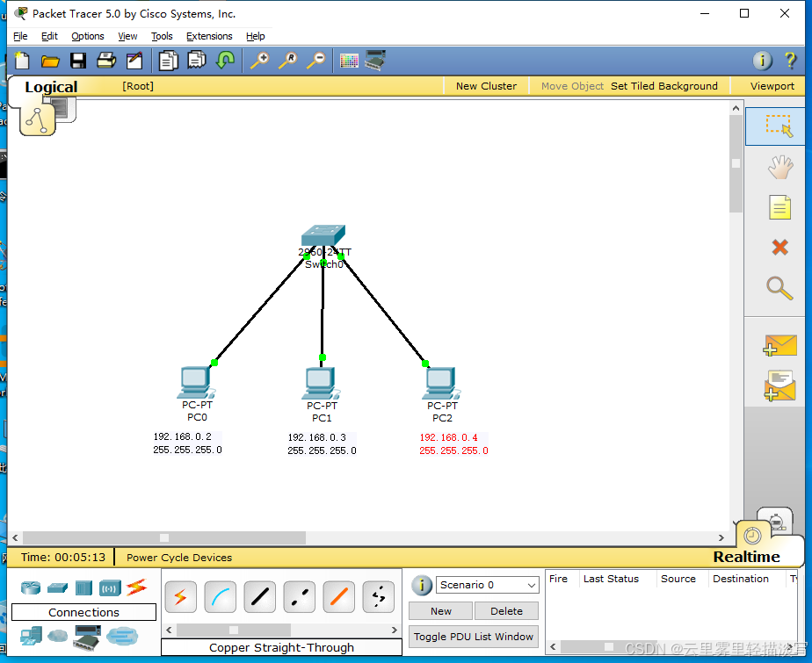Screen dimensions: 812x663
Task: Click Power Cycle Devices
Action: pos(179,558)
